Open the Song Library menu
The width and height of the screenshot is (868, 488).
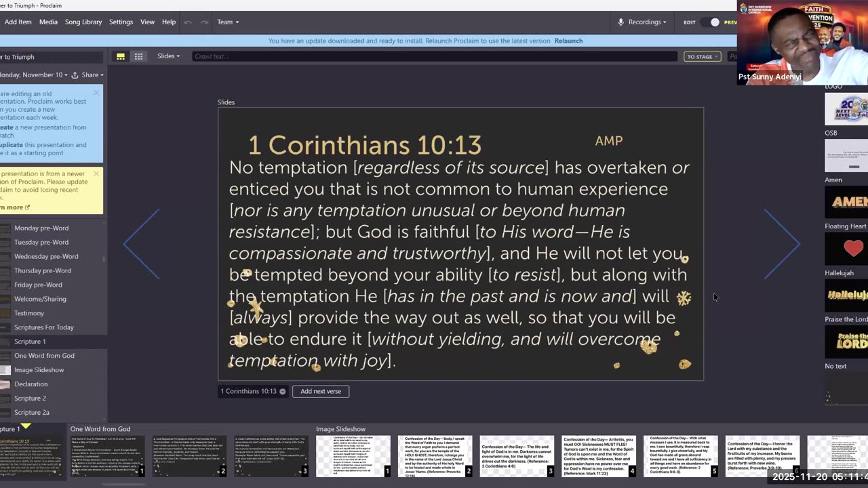pyautogui.click(x=83, y=22)
